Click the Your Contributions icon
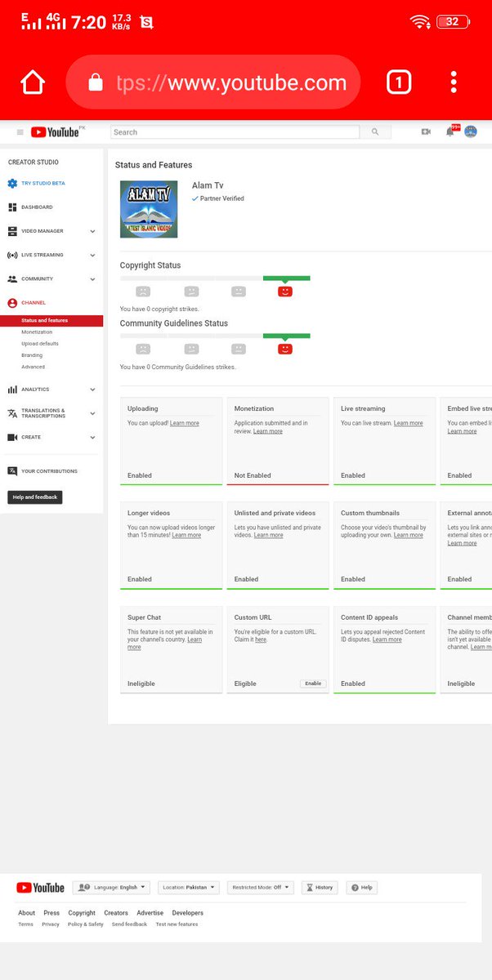 [12, 471]
